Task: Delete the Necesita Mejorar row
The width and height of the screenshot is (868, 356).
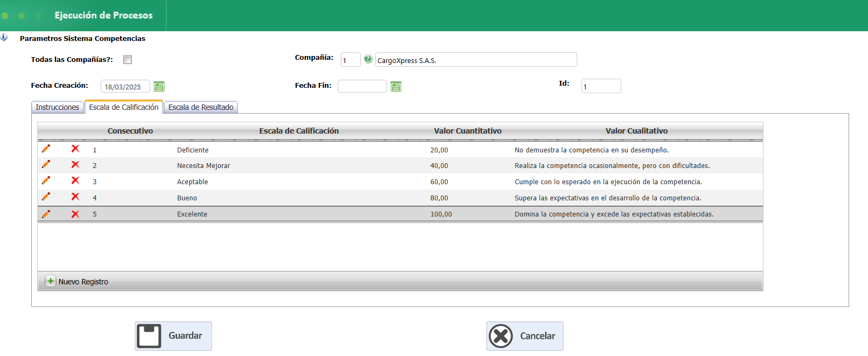Action: click(75, 165)
